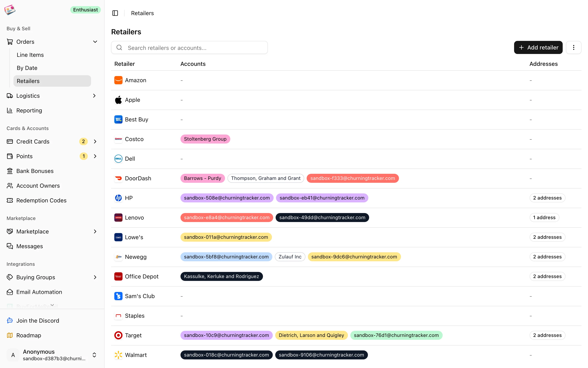Click Kassulke, Kerluke and Rodriguez tag

(x=221, y=276)
